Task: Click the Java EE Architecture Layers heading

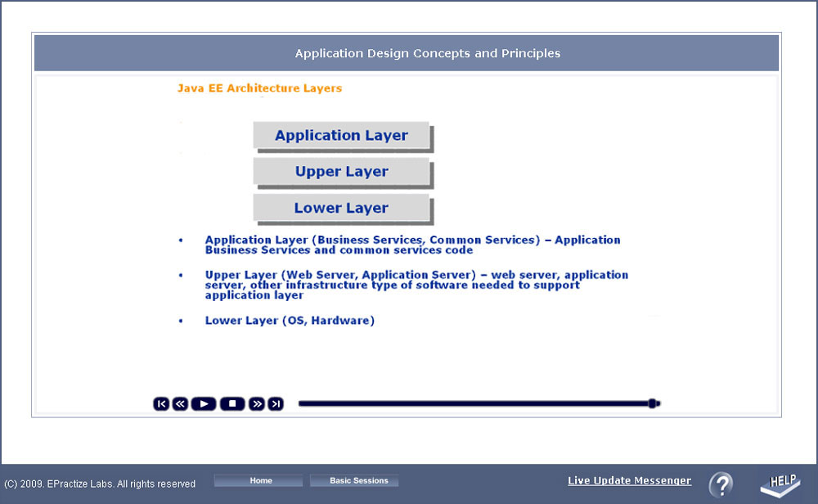Action: (x=260, y=88)
